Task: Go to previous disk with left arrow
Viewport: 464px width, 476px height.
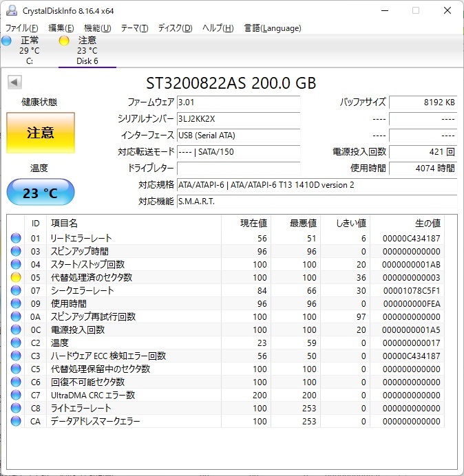Action: pos(14,82)
